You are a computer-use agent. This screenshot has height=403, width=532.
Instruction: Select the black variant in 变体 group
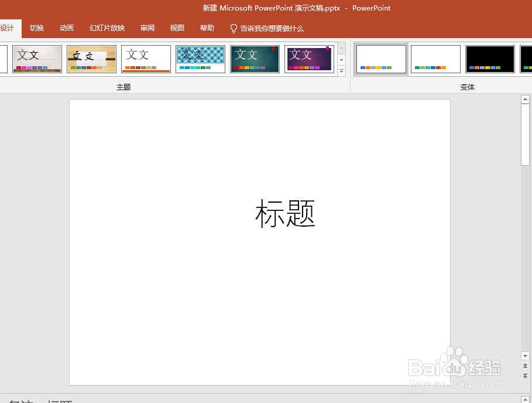(x=490, y=59)
